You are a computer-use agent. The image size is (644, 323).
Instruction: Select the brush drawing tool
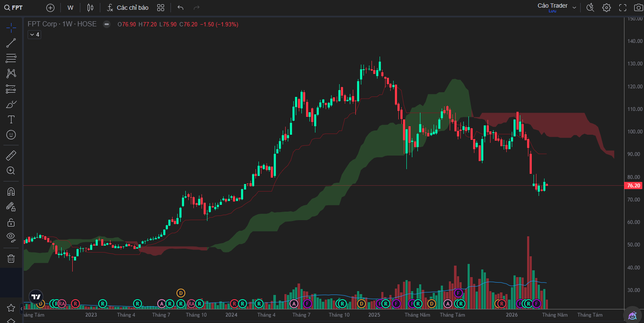(11, 104)
